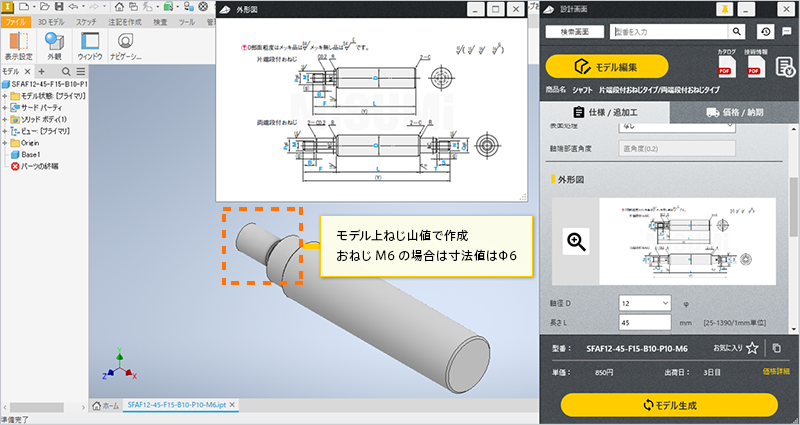Open the 技術情報 PDF icon

coord(755,66)
